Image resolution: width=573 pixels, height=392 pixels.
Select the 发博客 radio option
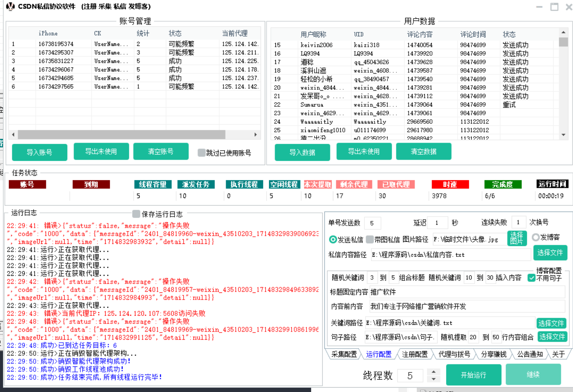[x=536, y=237]
